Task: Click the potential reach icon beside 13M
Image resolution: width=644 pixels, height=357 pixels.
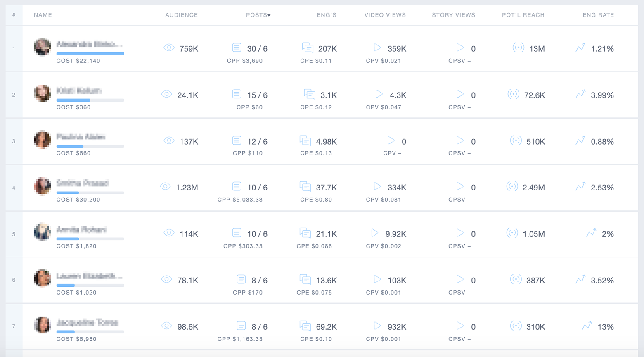Action: 518,48
